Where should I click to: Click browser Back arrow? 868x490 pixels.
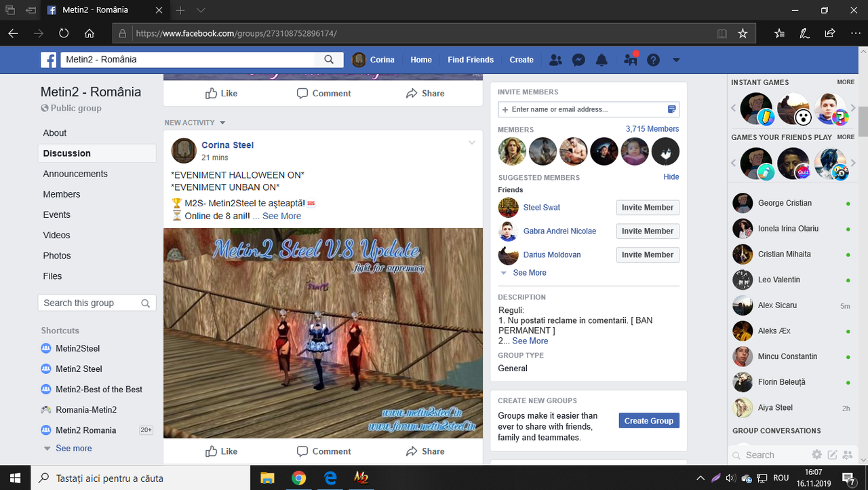point(13,33)
